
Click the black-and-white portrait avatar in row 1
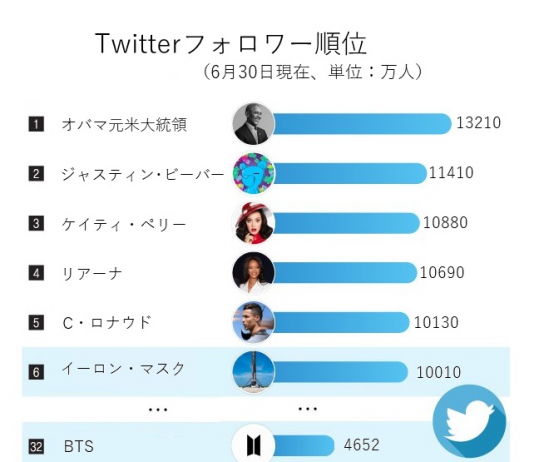click(253, 124)
